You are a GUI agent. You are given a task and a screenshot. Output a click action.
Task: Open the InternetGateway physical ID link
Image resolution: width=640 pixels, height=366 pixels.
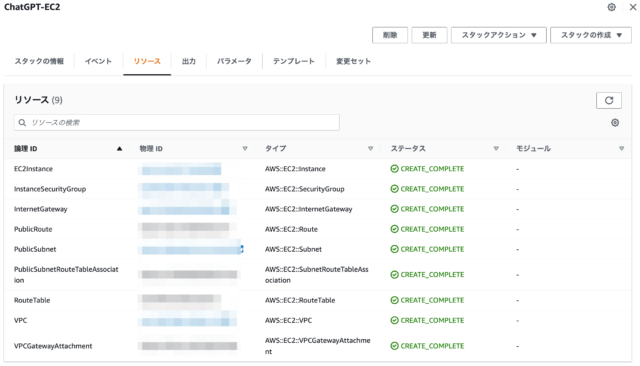tap(188, 209)
